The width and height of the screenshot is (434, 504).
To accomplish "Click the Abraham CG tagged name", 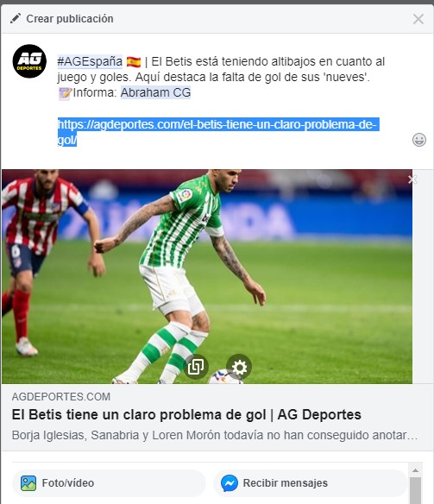I will point(155,92).
